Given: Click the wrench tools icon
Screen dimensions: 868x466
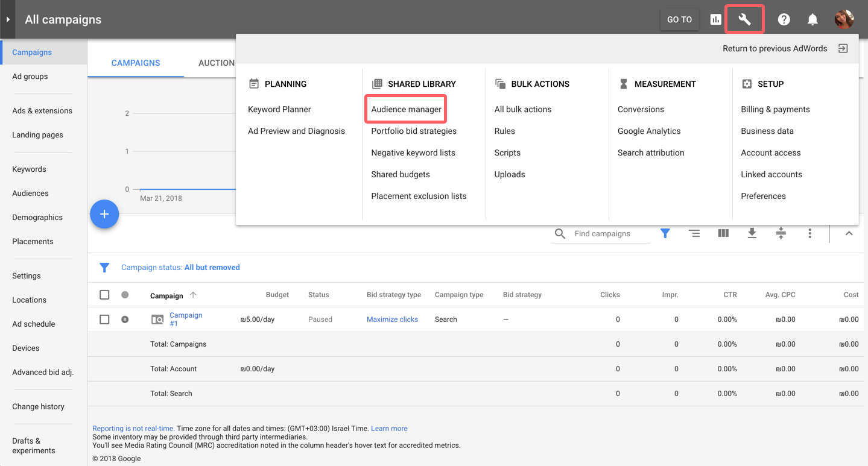Looking at the screenshot, I should coord(744,19).
